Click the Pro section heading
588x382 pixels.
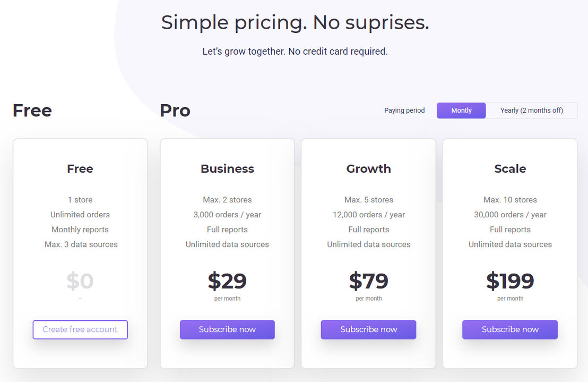pos(175,111)
